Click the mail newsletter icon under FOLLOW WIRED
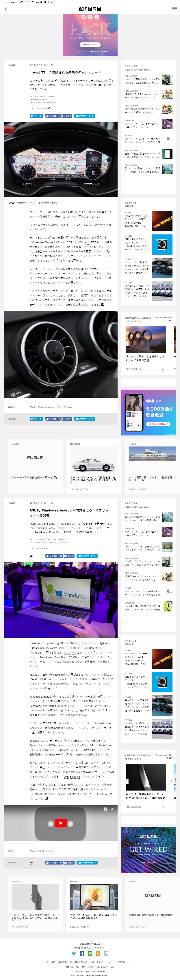 click(106, 953)
